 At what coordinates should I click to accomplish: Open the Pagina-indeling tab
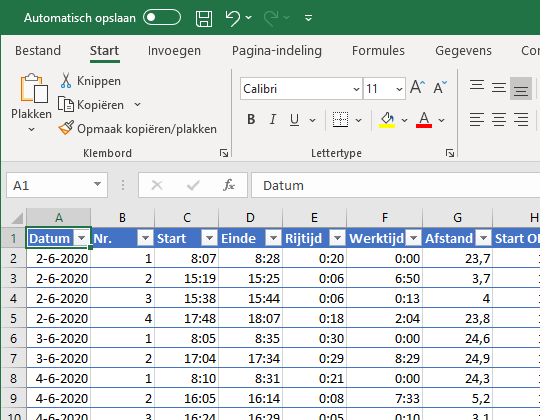[277, 51]
